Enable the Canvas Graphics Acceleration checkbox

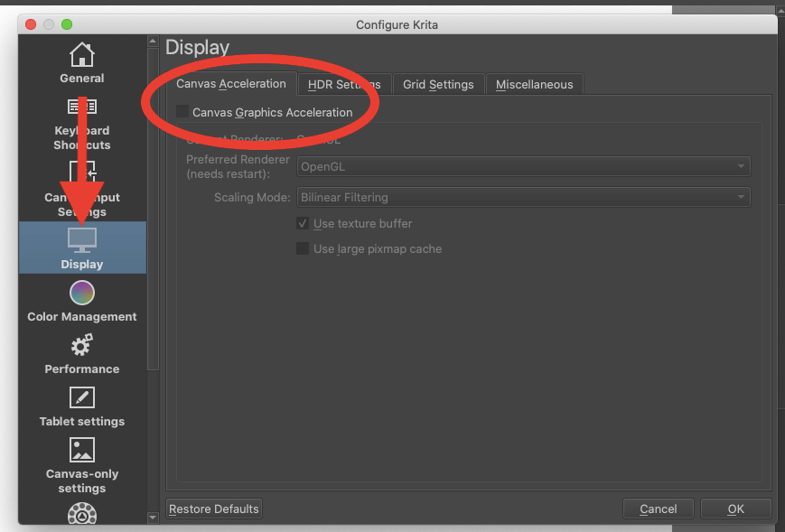(182, 112)
